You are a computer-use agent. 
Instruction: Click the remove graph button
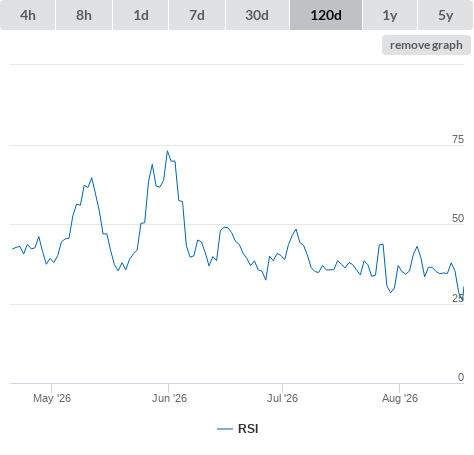pyautogui.click(x=426, y=45)
